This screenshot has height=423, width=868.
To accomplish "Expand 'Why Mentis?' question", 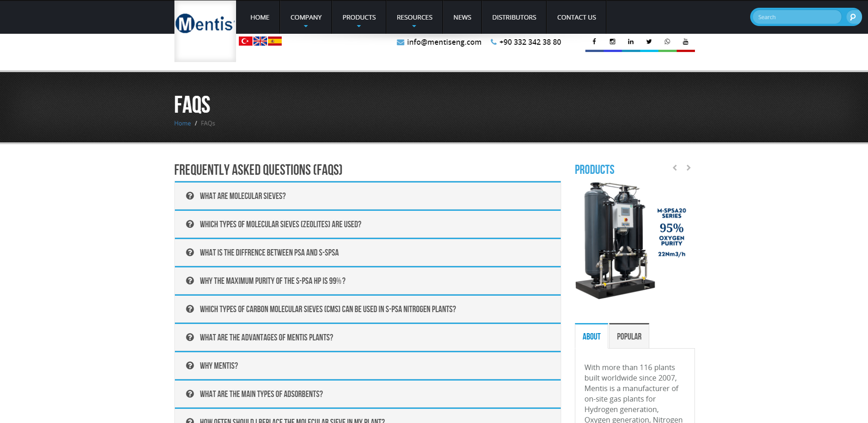I will 368,366.
